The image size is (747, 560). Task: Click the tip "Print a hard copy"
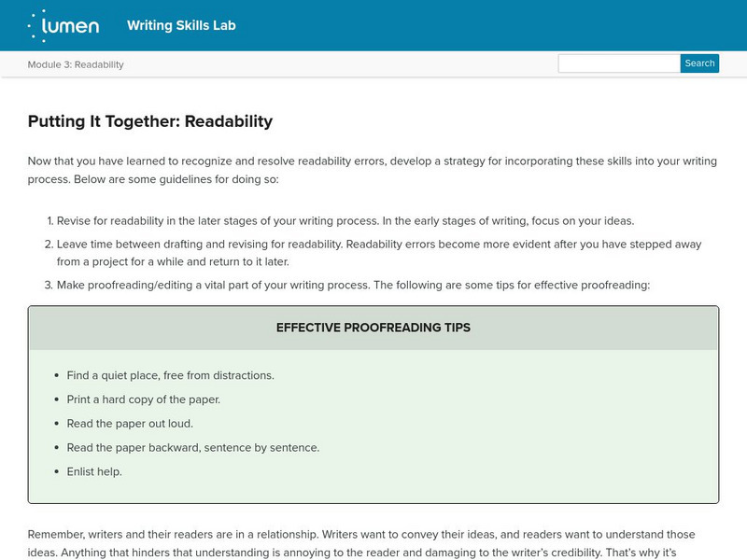point(143,399)
